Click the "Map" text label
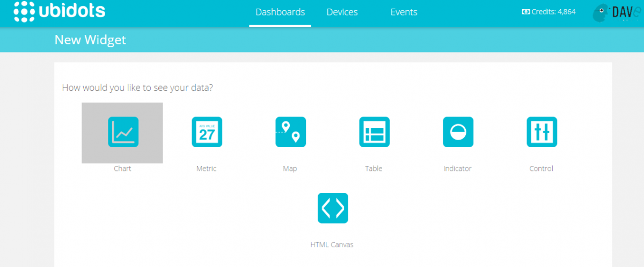The width and height of the screenshot is (644, 267). [290, 169]
